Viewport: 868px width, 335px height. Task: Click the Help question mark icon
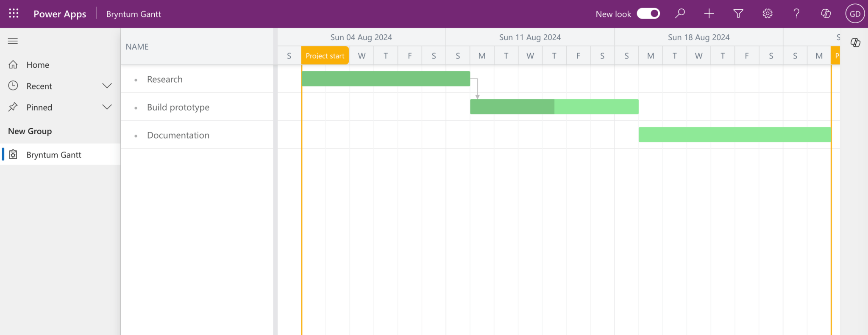tap(797, 14)
